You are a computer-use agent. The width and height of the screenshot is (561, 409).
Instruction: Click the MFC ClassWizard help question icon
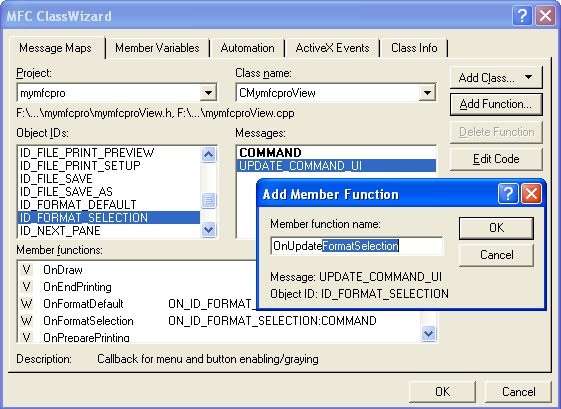[x=522, y=16]
